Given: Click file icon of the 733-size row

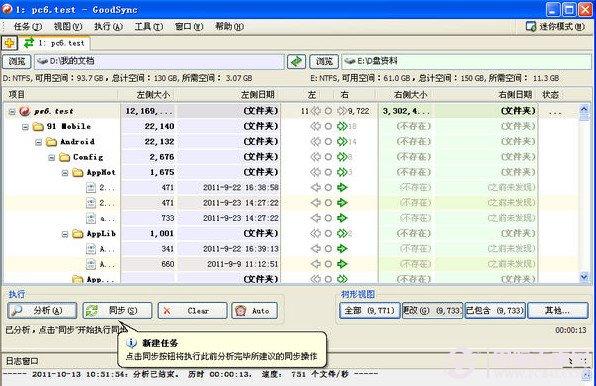Looking at the screenshot, I should tap(90, 218).
